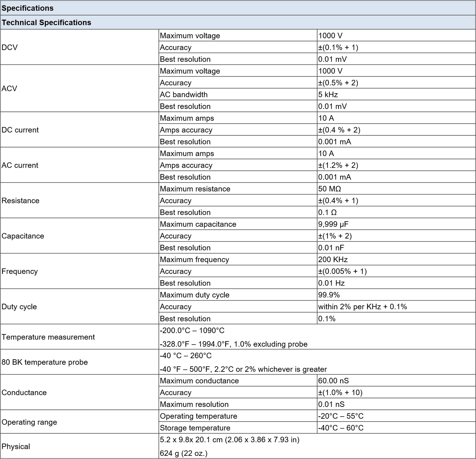Click the duty cycle resolution "0.1%"

pyautogui.click(x=327, y=319)
